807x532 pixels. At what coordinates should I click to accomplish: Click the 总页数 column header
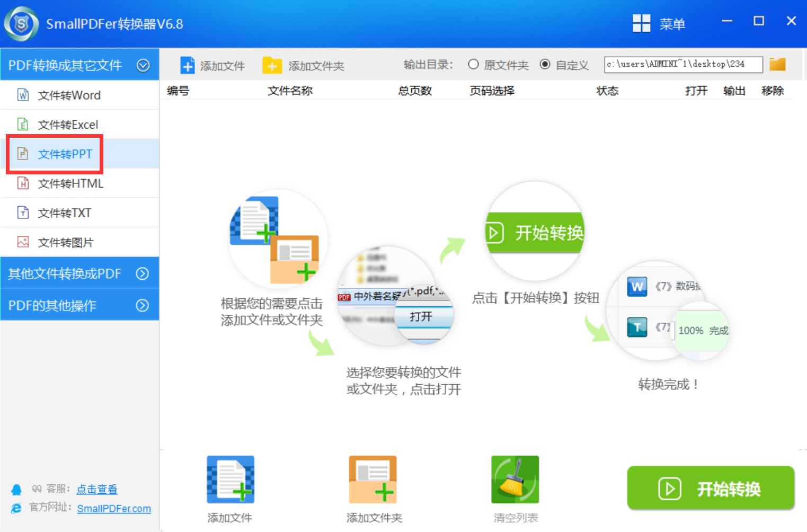[415, 91]
